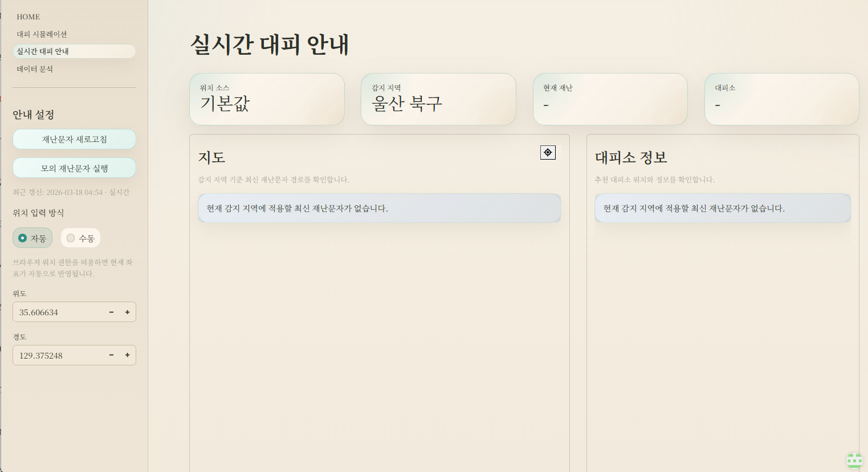This screenshot has width=868, height=472.
Task: Select the 수동 location input radio
Action: (80, 238)
